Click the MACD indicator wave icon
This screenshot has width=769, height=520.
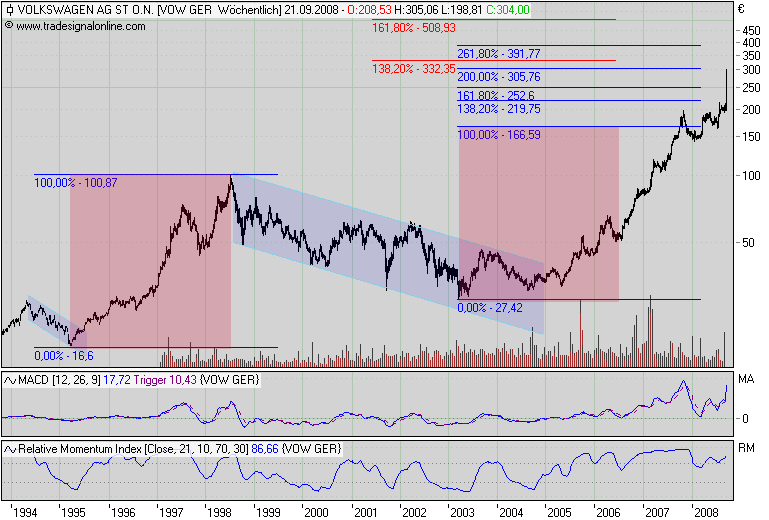point(10,380)
